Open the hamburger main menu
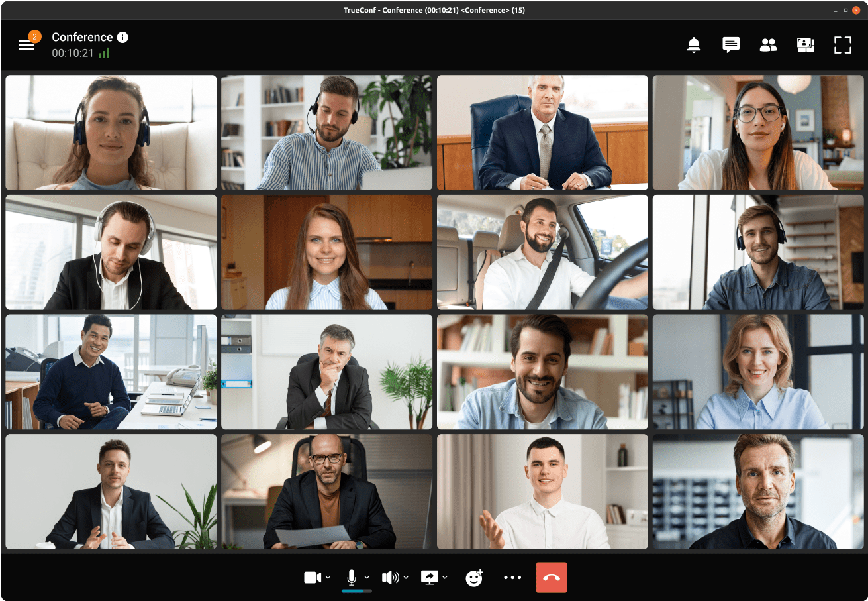Screen dimensions: 868x601 tap(26, 44)
